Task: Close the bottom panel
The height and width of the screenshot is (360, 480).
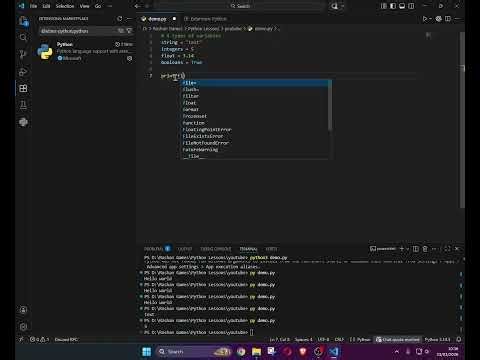Action: (x=457, y=249)
